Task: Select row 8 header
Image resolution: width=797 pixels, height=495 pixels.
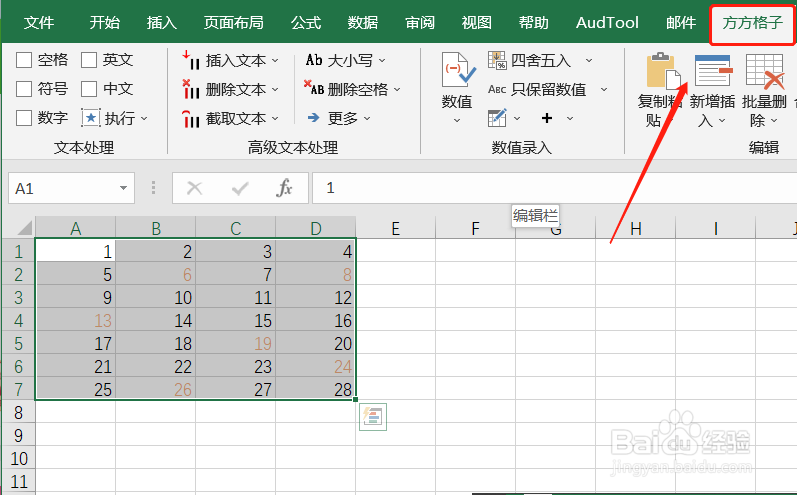Action: (x=18, y=412)
